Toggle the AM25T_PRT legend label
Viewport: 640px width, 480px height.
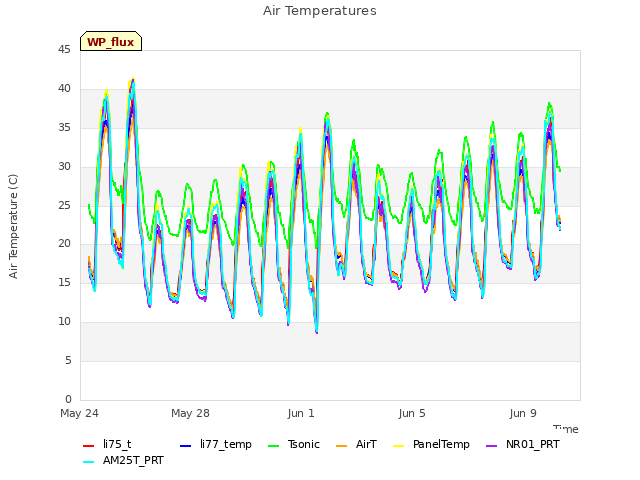click(x=133, y=460)
